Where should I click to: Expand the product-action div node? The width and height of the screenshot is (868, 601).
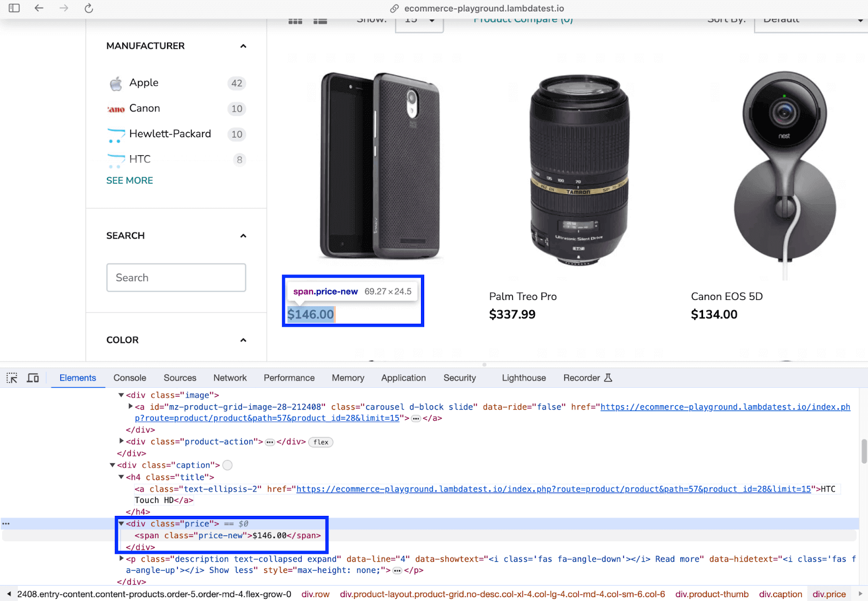(x=122, y=442)
